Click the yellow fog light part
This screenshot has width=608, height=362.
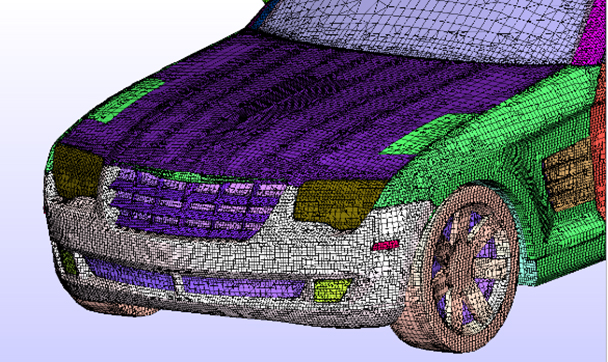click(332, 291)
